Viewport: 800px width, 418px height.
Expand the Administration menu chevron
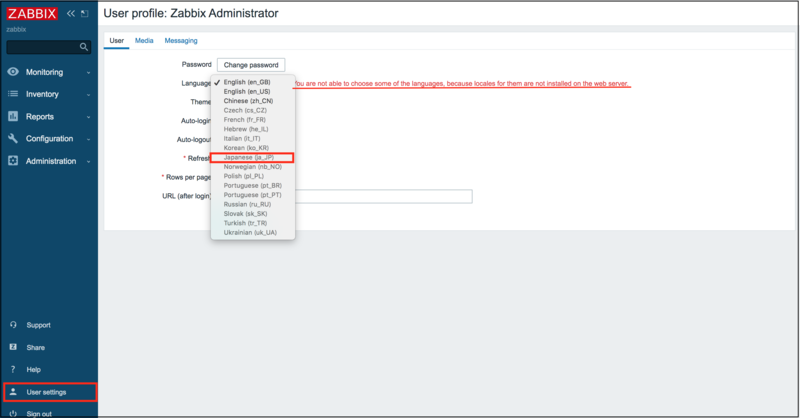[88, 161]
